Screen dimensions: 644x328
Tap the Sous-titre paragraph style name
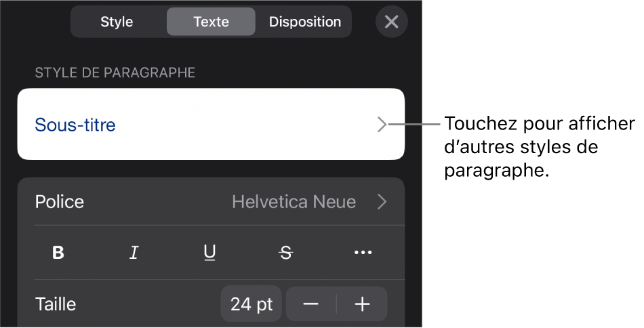click(x=75, y=125)
